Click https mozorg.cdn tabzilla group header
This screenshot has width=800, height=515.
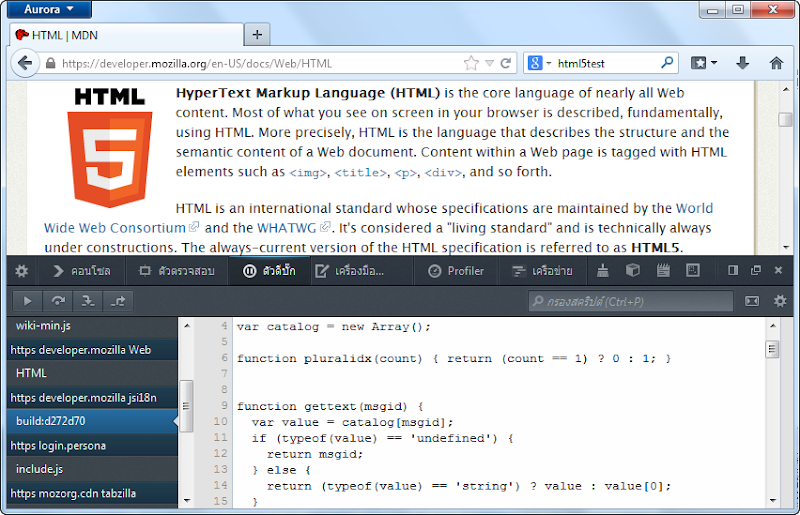[x=92, y=494]
